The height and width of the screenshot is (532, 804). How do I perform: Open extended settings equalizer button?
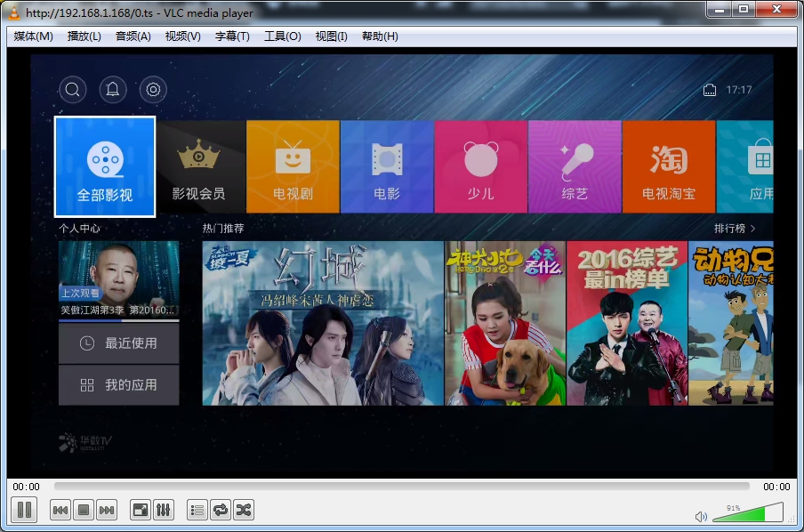click(x=163, y=510)
